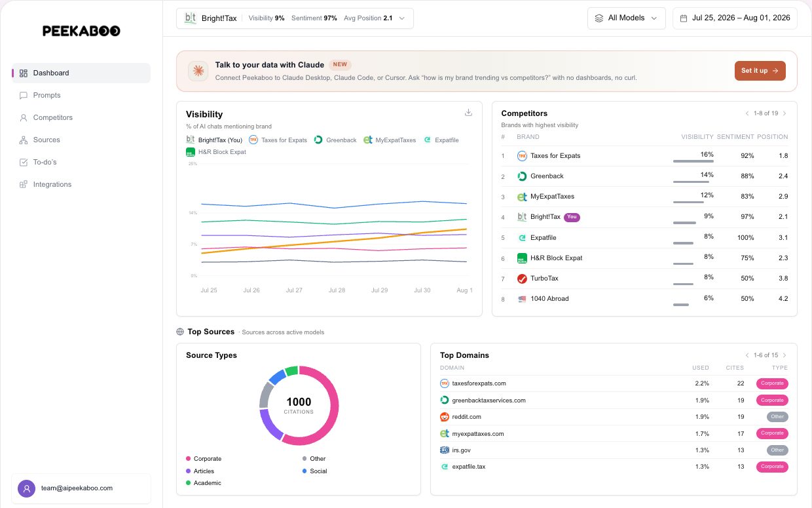Image resolution: width=812 pixels, height=508 pixels.
Task: Click MyExpatTaxes 12% visibility bar
Action: click(x=688, y=203)
